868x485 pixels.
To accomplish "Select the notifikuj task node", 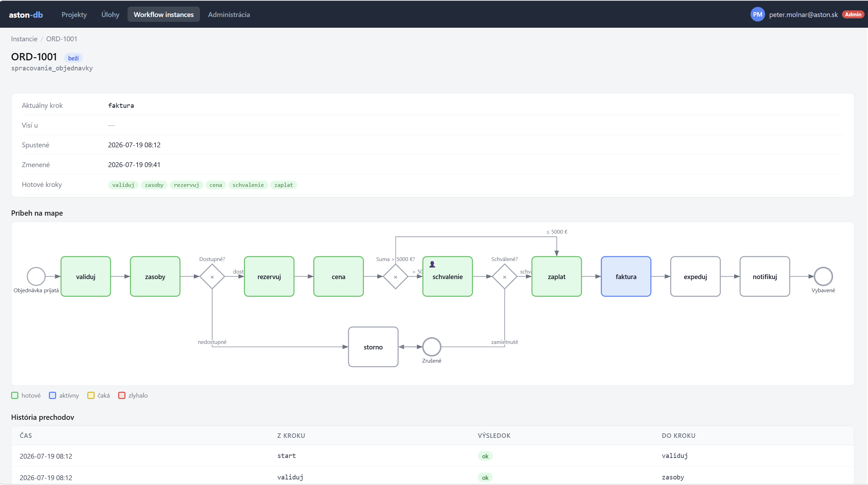I will (x=765, y=277).
